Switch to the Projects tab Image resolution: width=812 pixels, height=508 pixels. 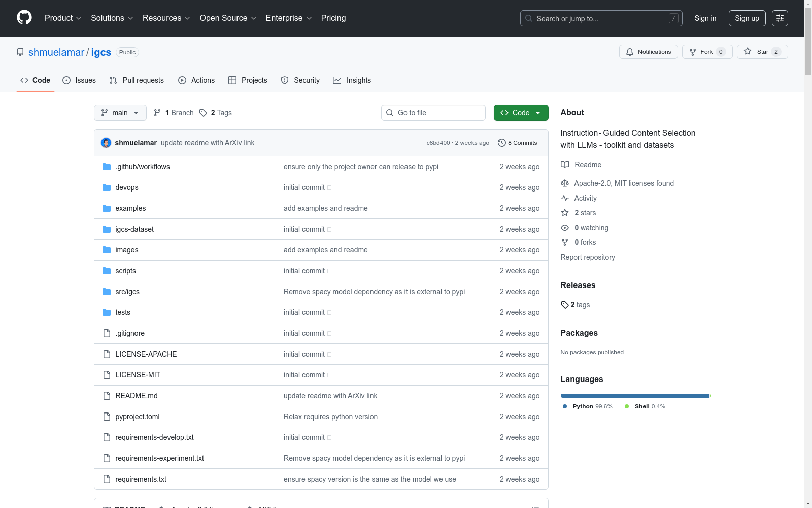248,80
